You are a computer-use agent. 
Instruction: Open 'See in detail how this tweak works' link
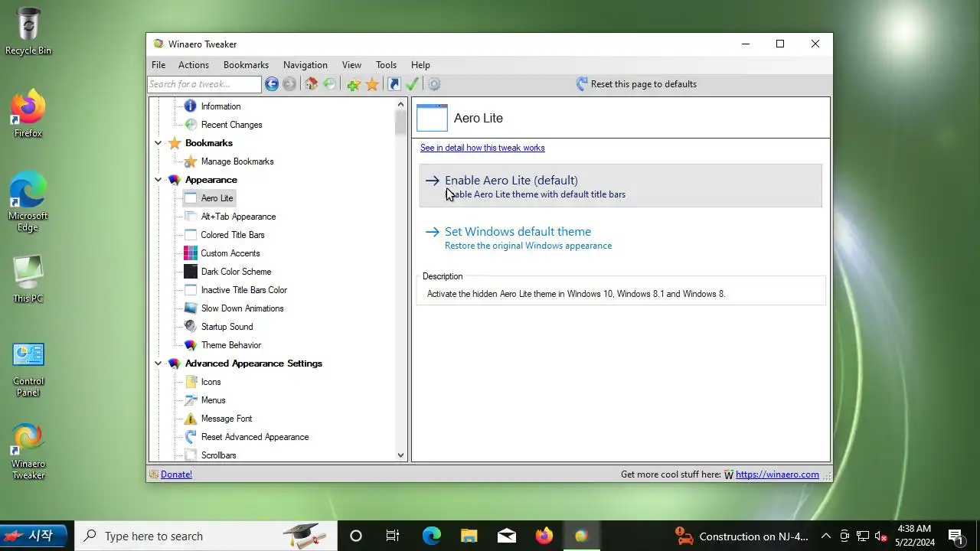pos(482,148)
